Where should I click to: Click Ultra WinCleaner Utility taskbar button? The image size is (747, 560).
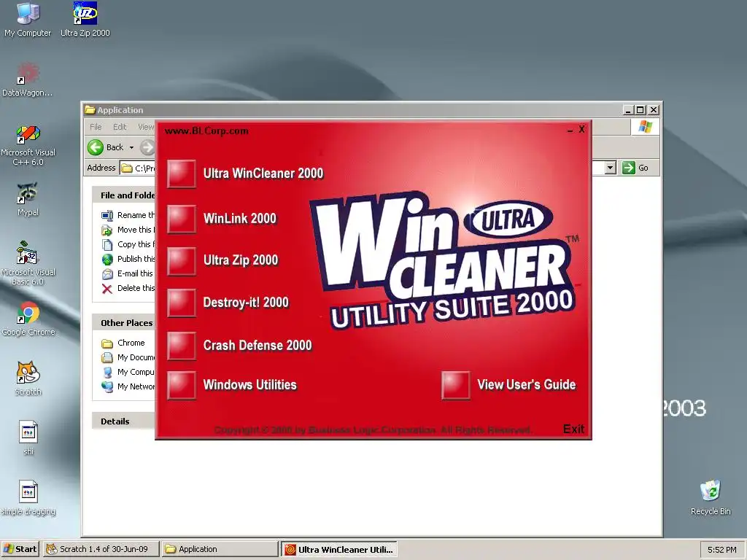coord(339,549)
